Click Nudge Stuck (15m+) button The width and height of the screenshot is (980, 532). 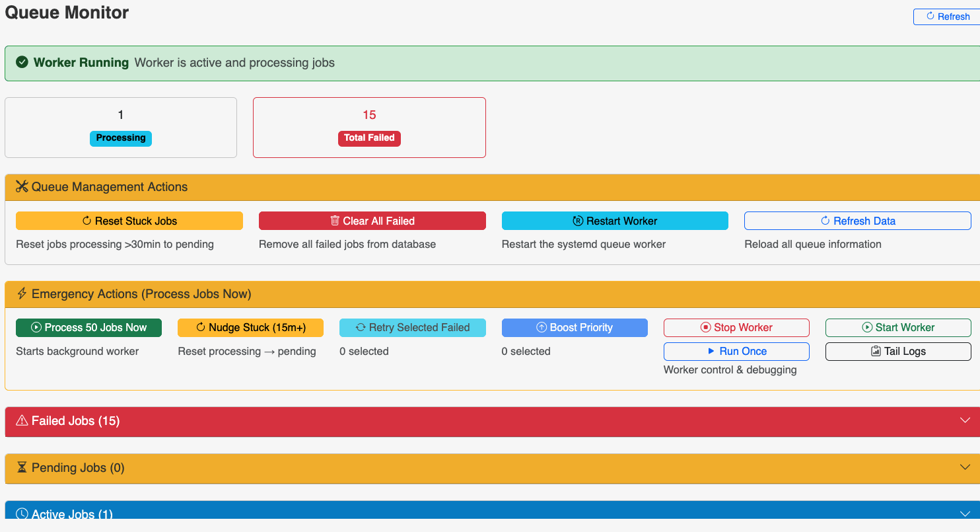[x=250, y=328]
